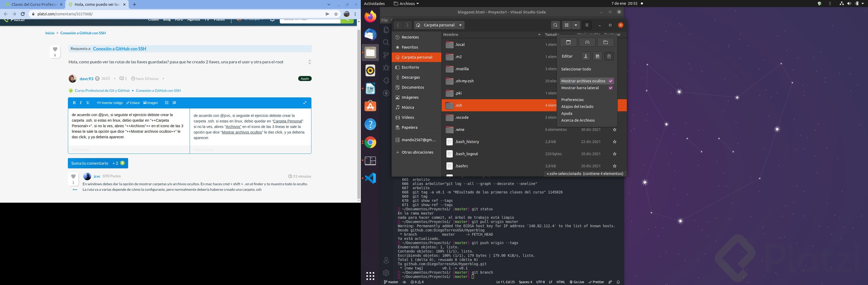Click the paste clipboard icon
The image size is (868, 285).
(x=609, y=56)
